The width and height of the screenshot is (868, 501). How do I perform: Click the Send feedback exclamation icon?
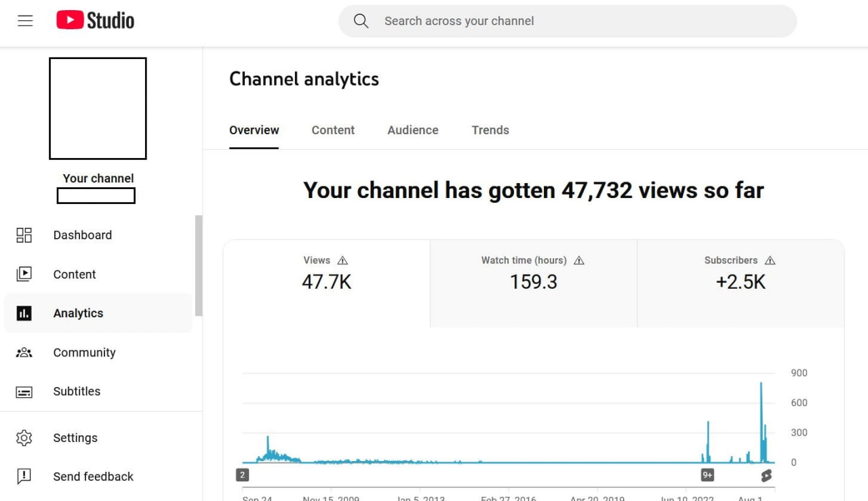coord(24,476)
